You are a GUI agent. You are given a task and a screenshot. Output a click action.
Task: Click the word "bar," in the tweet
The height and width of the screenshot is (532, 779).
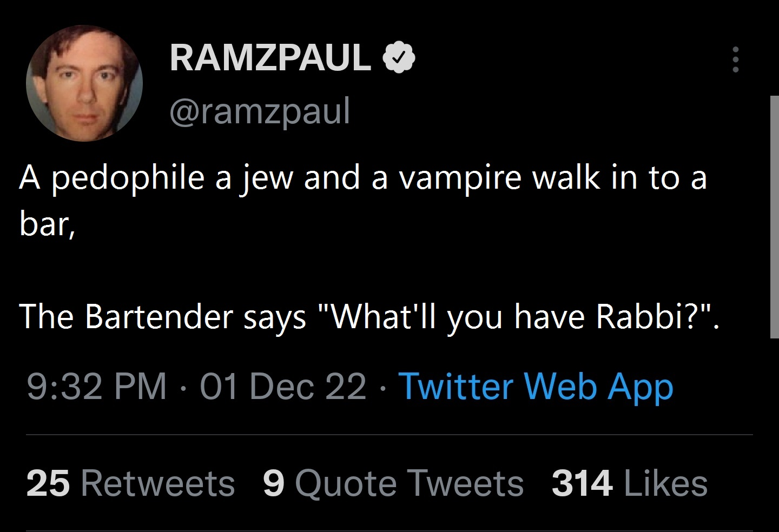pos(47,223)
